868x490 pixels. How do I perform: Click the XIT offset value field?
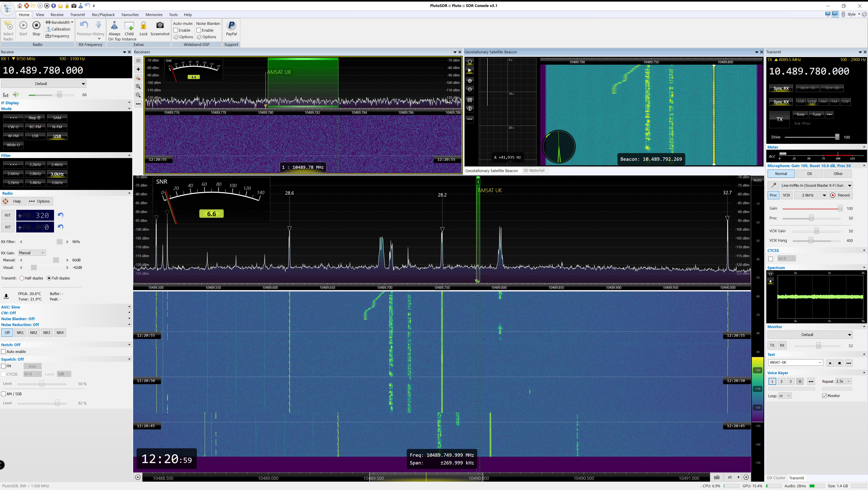pos(35,227)
